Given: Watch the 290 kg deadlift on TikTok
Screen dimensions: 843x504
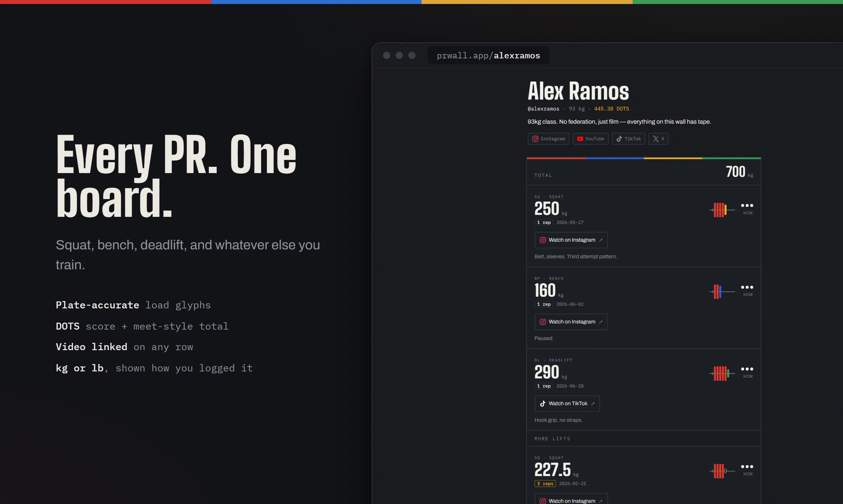Looking at the screenshot, I should click(x=567, y=404).
